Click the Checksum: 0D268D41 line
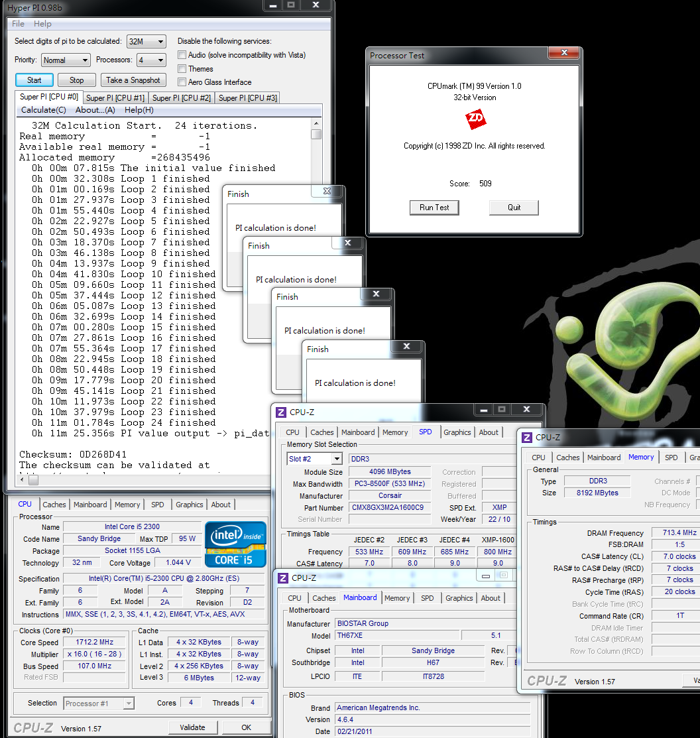 click(x=73, y=455)
